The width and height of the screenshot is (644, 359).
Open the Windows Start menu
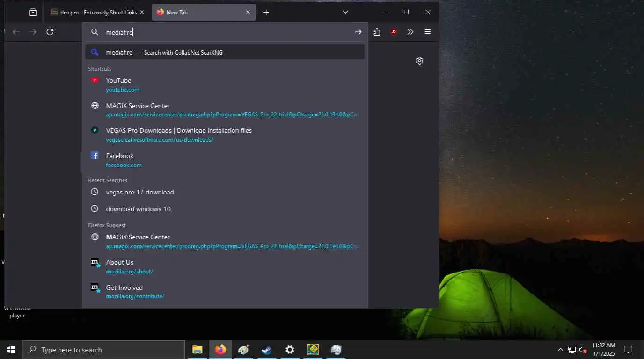pos(11,350)
